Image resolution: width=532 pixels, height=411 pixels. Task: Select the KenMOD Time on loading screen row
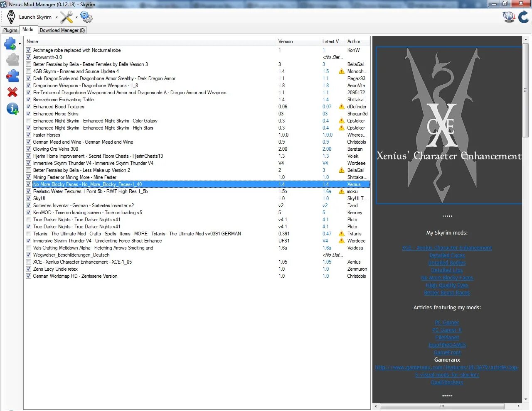(x=197, y=213)
